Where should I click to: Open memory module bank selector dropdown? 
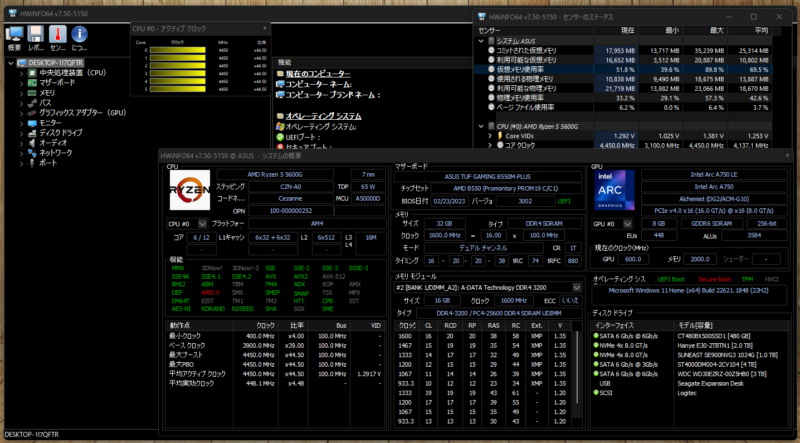577,287
